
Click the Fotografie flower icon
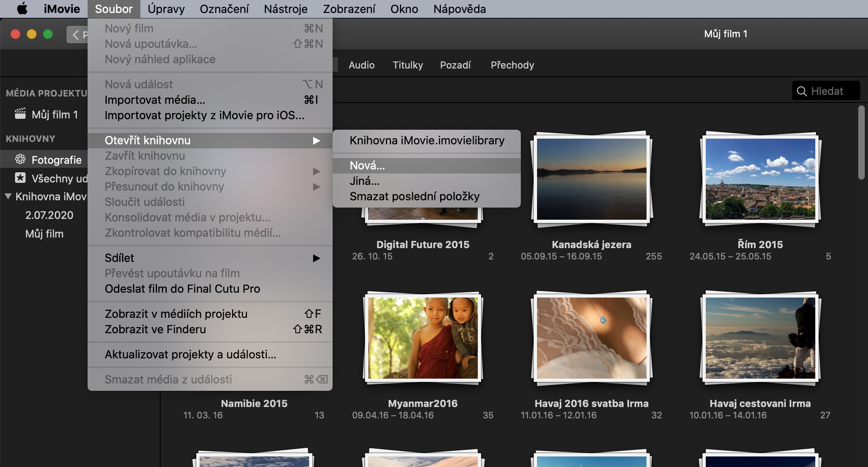20,159
